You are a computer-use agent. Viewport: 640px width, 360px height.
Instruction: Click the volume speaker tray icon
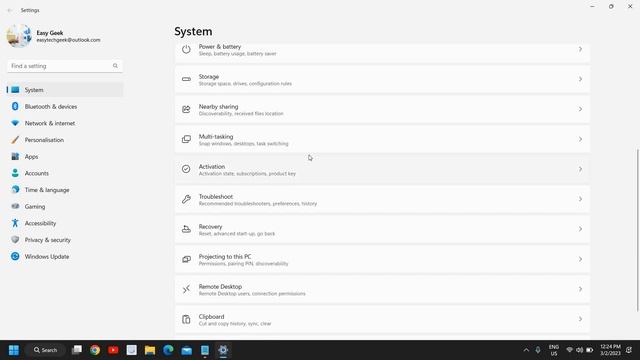point(580,350)
